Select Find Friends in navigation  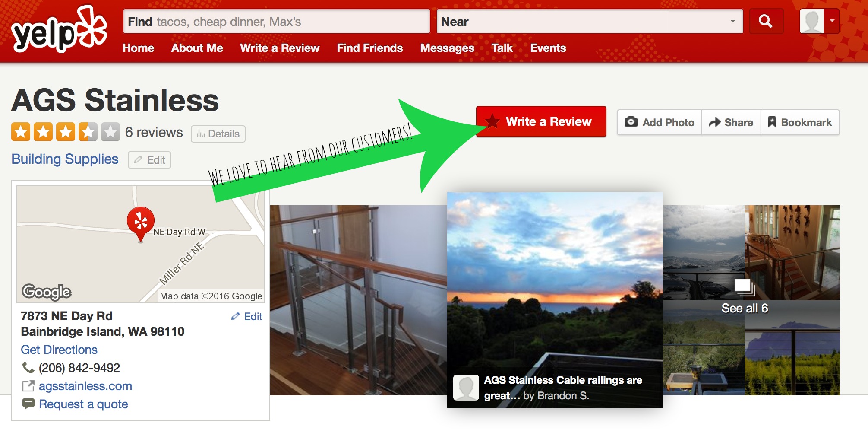click(x=370, y=48)
